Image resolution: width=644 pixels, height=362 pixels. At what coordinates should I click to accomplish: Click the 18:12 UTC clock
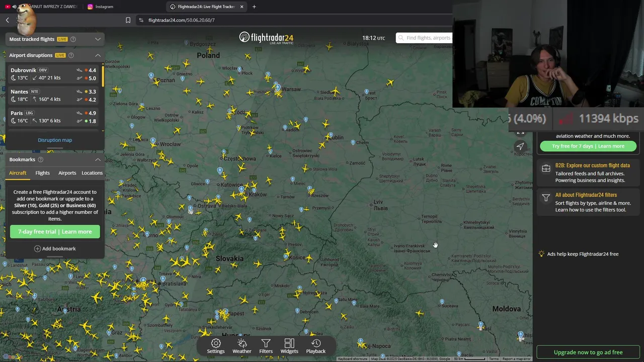pos(373,38)
